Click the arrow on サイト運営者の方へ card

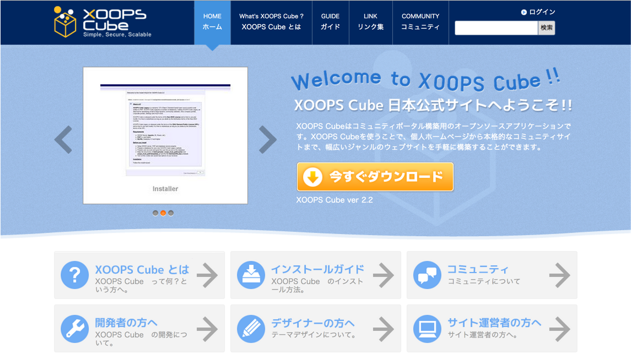(560, 329)
